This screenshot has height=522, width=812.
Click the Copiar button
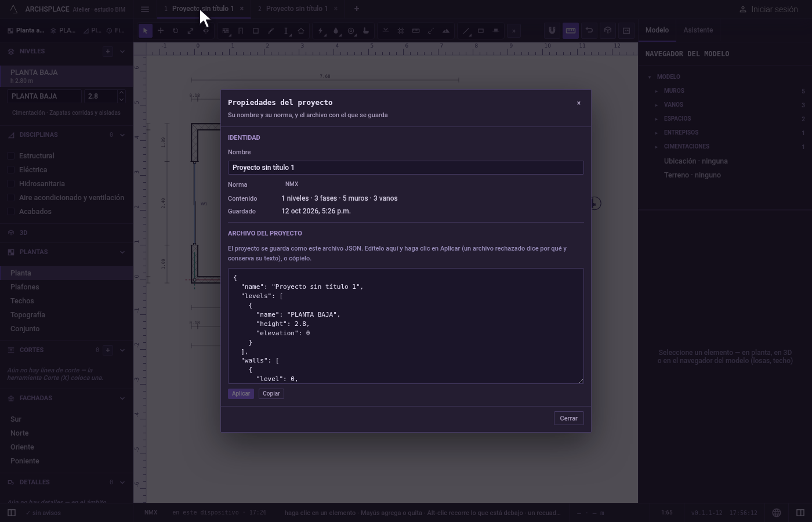pos(271,394)
